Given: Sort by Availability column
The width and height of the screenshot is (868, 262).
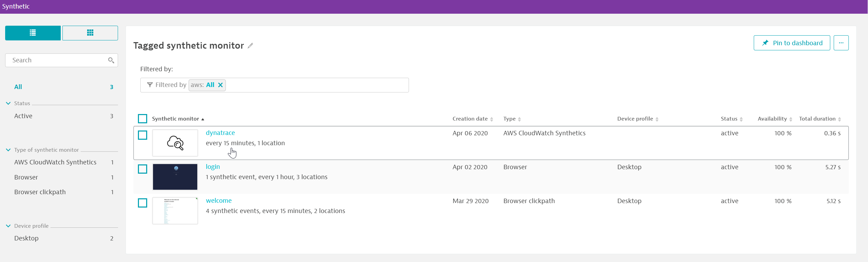Looking at the screenshot, I should pyautogui.click(x=775, y=119).
